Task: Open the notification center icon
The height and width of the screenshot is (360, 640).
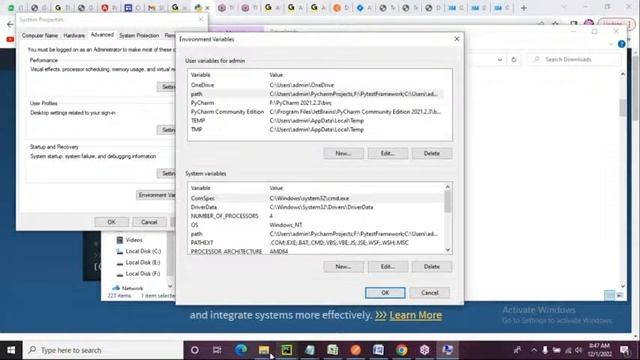Action: 624,350
